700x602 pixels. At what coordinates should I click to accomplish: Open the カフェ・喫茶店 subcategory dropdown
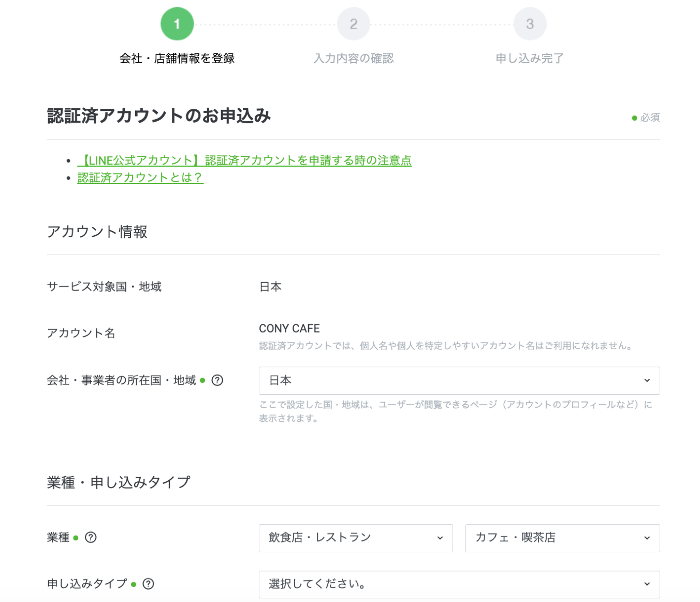(x=562, y=538)
